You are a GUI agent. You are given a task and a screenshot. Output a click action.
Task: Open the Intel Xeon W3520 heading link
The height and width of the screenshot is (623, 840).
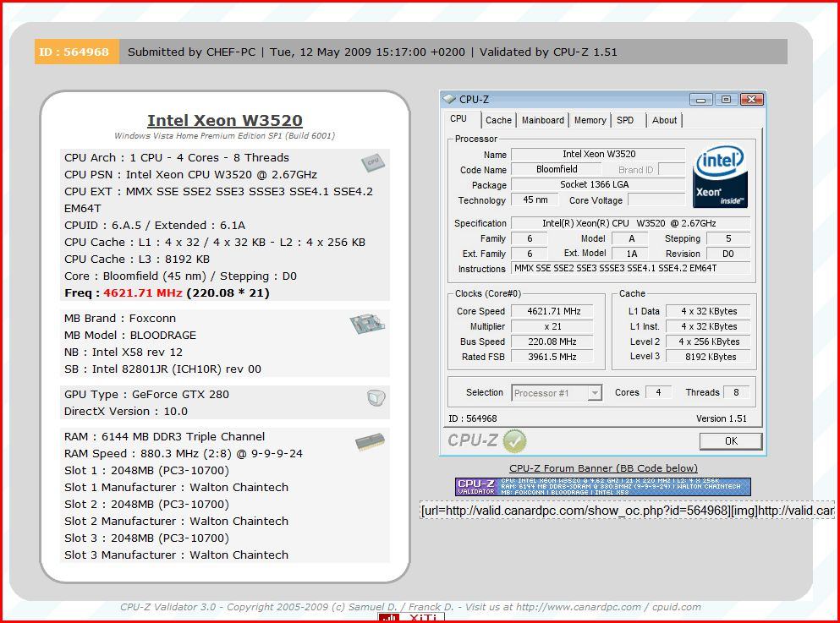(x=225, y=120)
